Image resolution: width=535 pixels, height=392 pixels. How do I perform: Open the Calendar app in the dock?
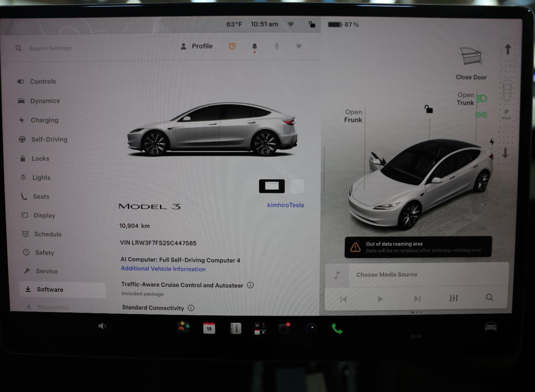209,328
